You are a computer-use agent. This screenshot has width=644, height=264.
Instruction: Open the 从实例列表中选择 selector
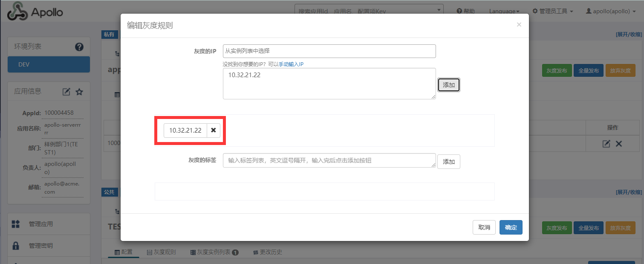(x=329, y=51)
